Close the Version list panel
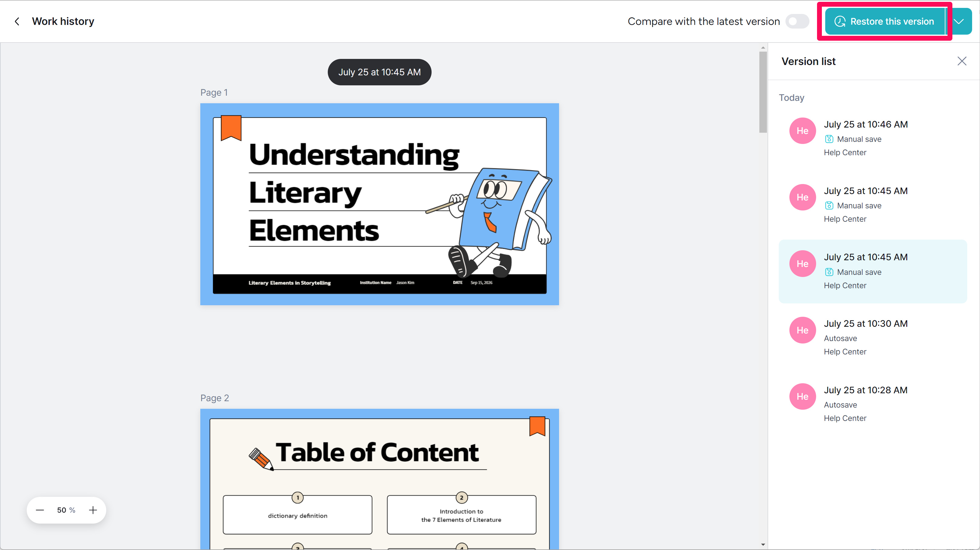The width and height of the screenshot is (980, 550). click(962, 61)
